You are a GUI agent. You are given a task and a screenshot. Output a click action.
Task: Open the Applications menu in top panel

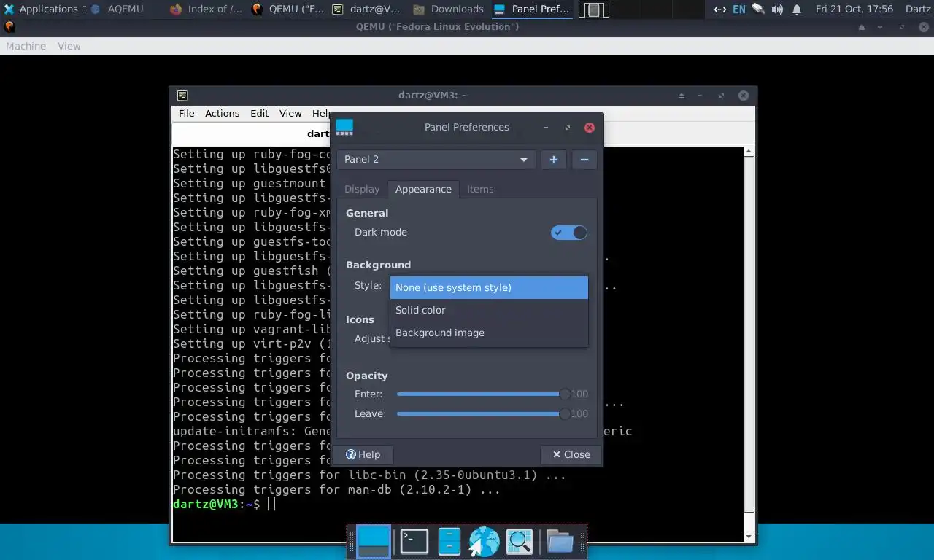point(40,9)
